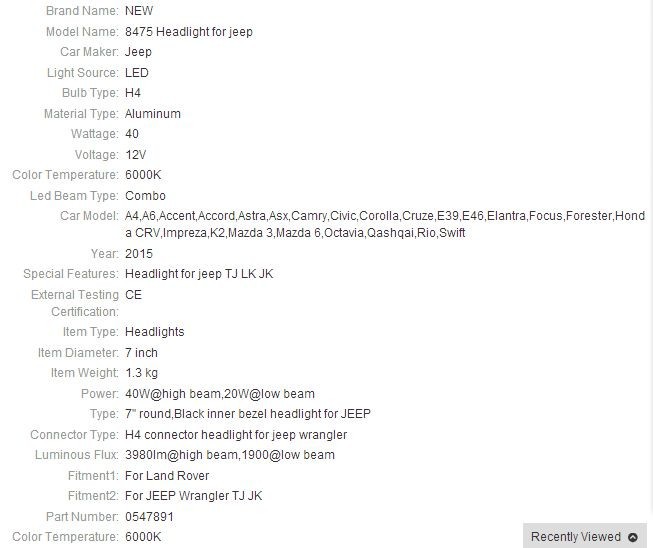This screenshot has height=548, width=653.
Task: Click Car Maker value Jeep
Action: tap(138, 52)
